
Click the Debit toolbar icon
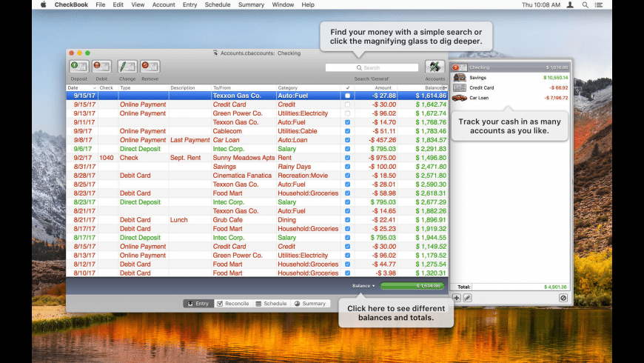click(101, 66)
